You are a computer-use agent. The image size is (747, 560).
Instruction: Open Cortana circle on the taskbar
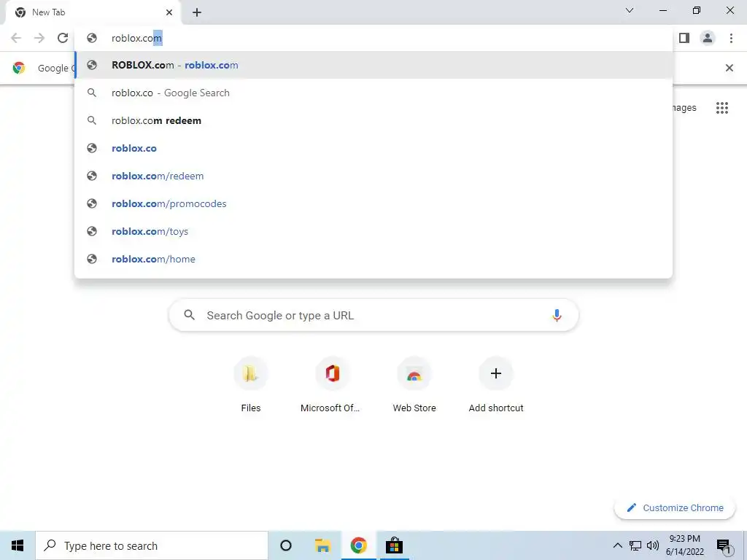[286, 545]
